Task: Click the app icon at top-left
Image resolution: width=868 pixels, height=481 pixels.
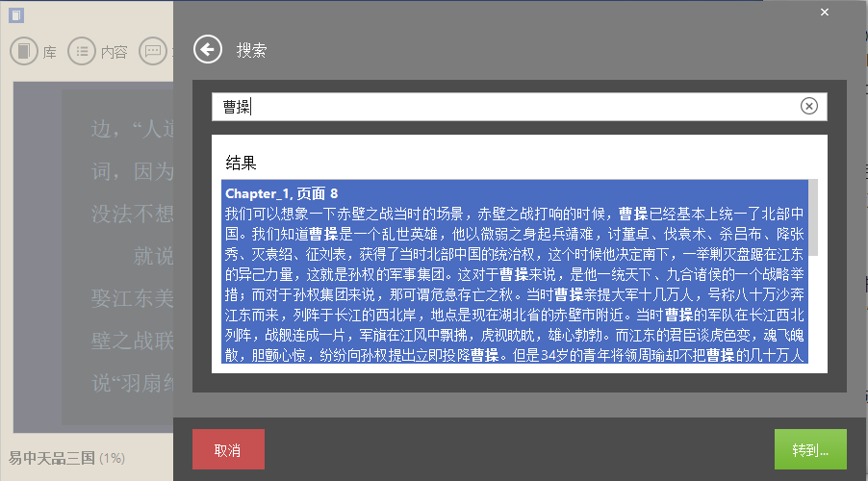Action: [16, 15]
